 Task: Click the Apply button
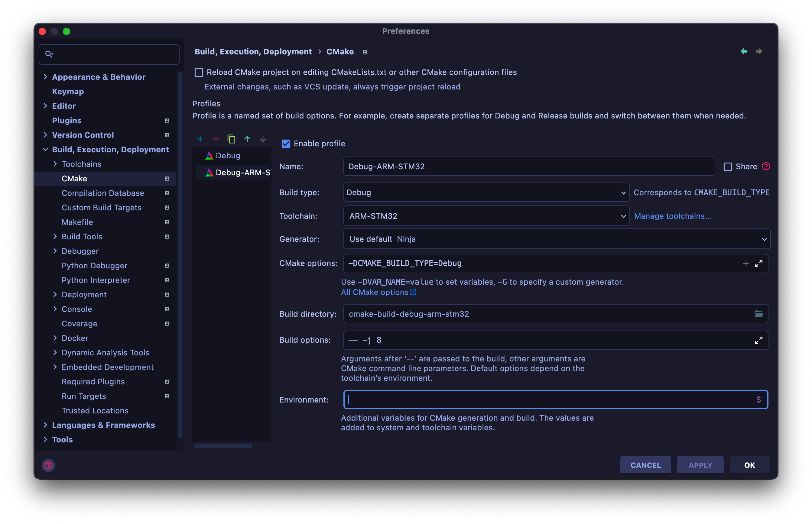pyautogui.click(x=700, y=465)
